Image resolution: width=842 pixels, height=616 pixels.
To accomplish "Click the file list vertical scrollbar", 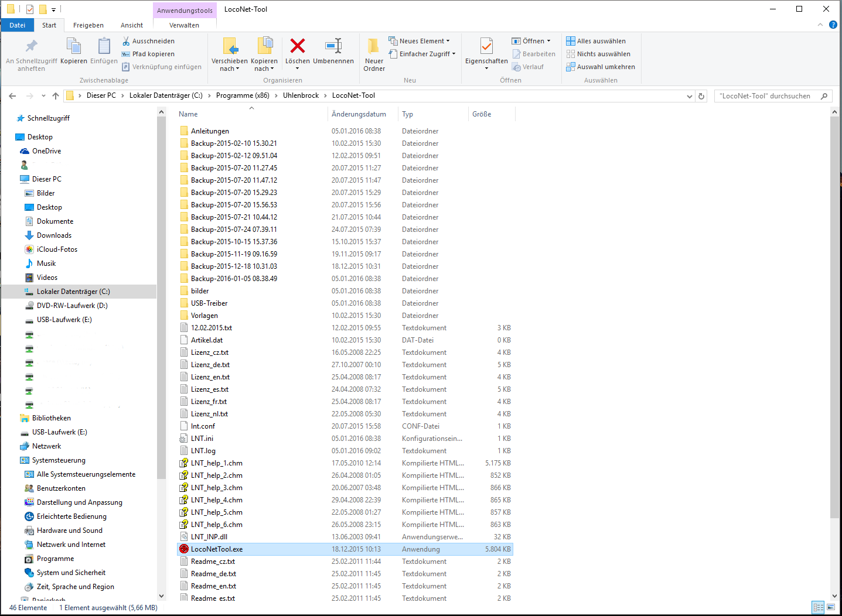I will (834, 316).
